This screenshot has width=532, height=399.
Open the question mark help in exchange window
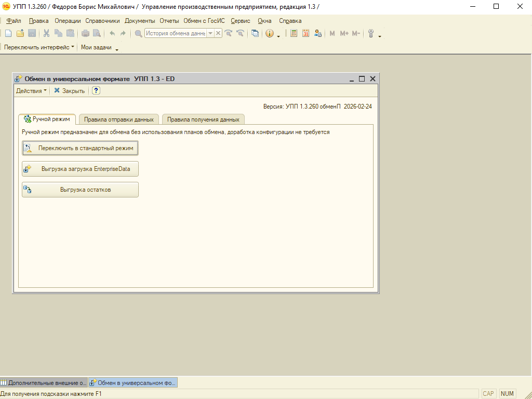96,90
